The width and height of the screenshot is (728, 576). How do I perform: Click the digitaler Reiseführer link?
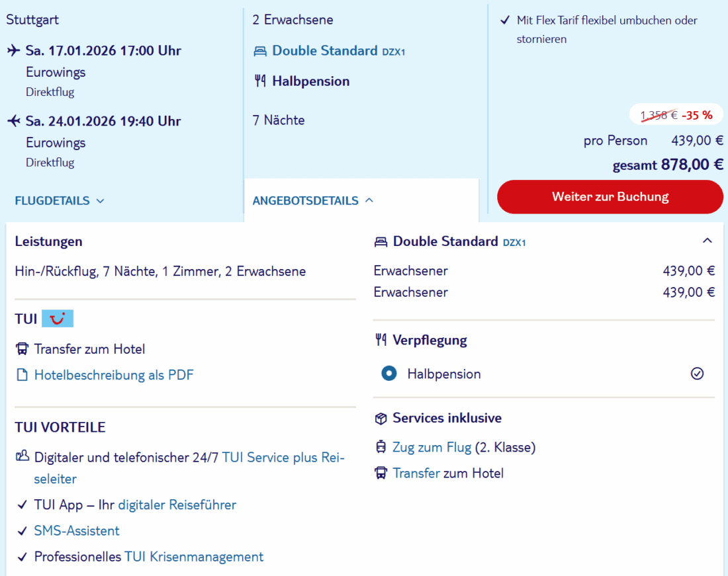[177, 505]
